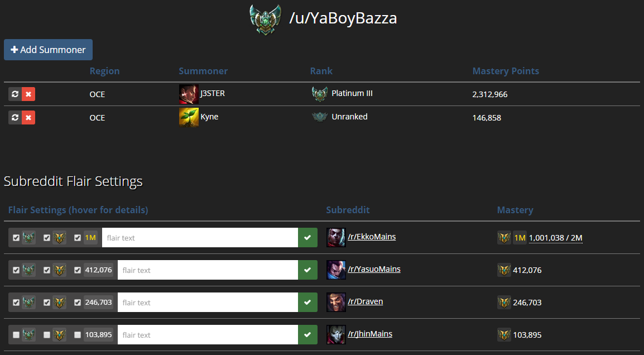
Task: Toggle rank flair checkbox for EkkoMains
Action: 16,237
